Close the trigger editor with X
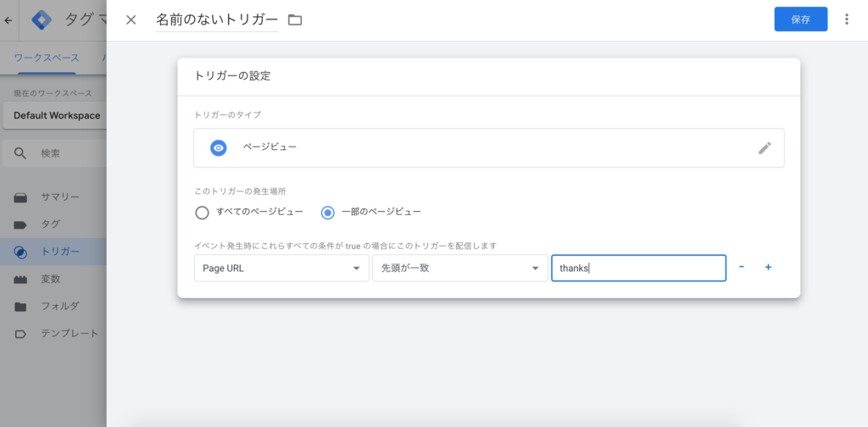868x427 pixels. pos(131,19)
